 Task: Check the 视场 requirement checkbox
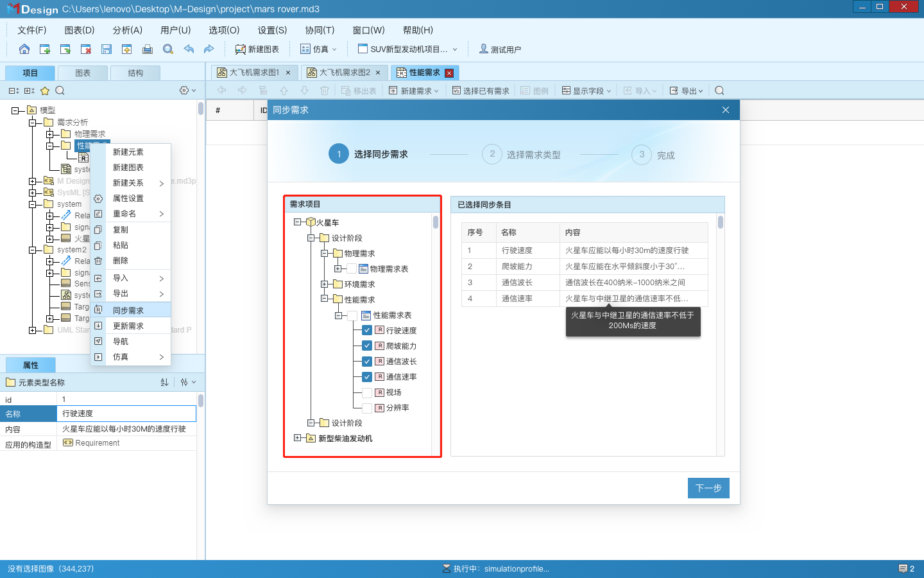367,392
